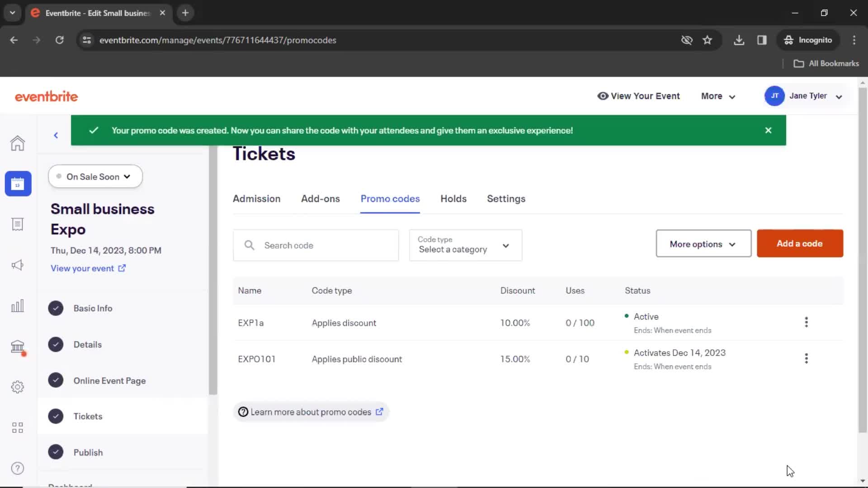This screenshot has width=868, height=488.
Task: Click the page vertical scrollbar
Action: (x=863, y=260)
